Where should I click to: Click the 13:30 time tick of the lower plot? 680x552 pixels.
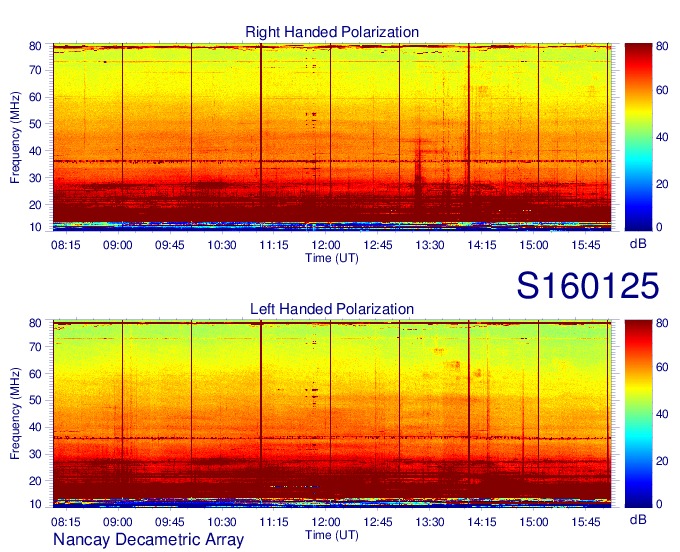(x=430, y=522)
